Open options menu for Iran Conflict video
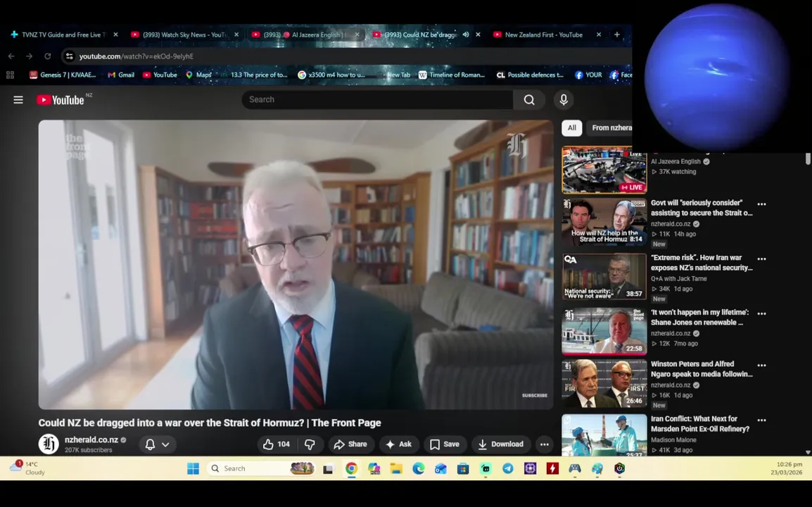812x507 pixels. [761, 420]
